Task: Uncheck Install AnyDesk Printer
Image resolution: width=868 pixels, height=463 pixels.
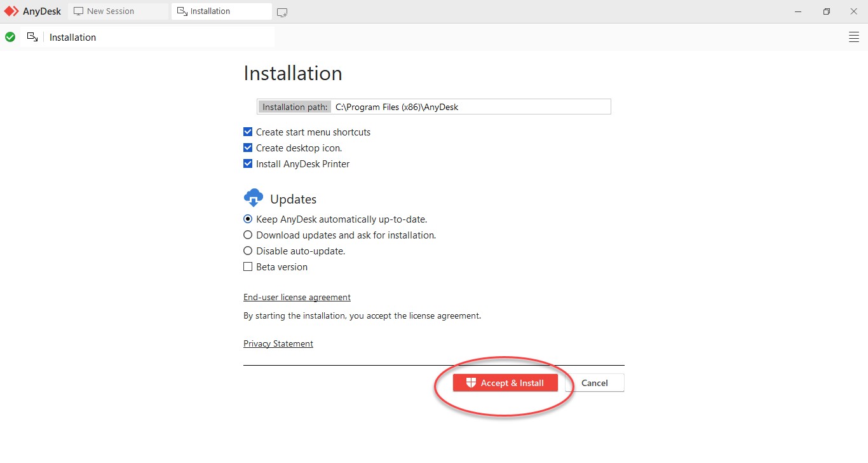Action: point(248,164)
